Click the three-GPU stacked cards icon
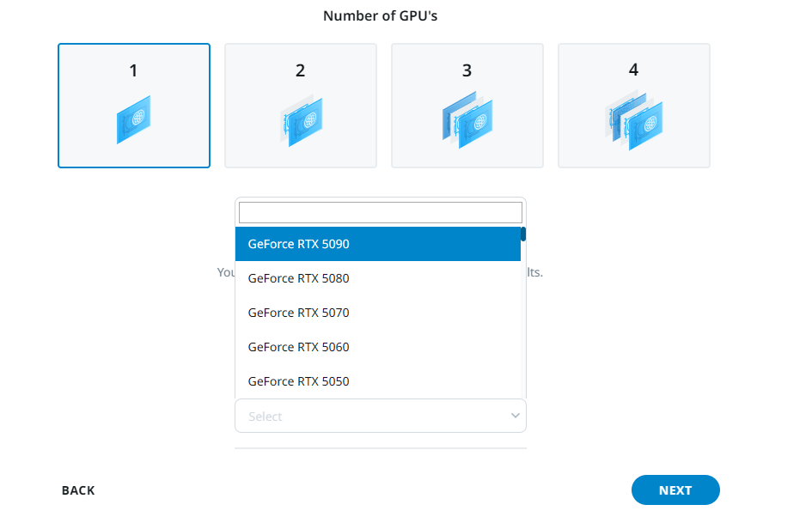 click(x=467, y=120)
